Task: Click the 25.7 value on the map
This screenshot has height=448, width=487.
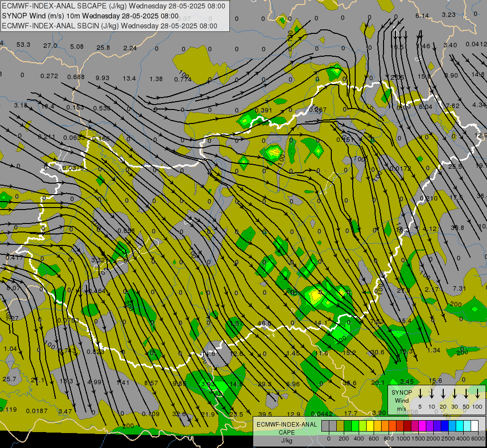Action: pyautogui.click(x=9, y=379)
